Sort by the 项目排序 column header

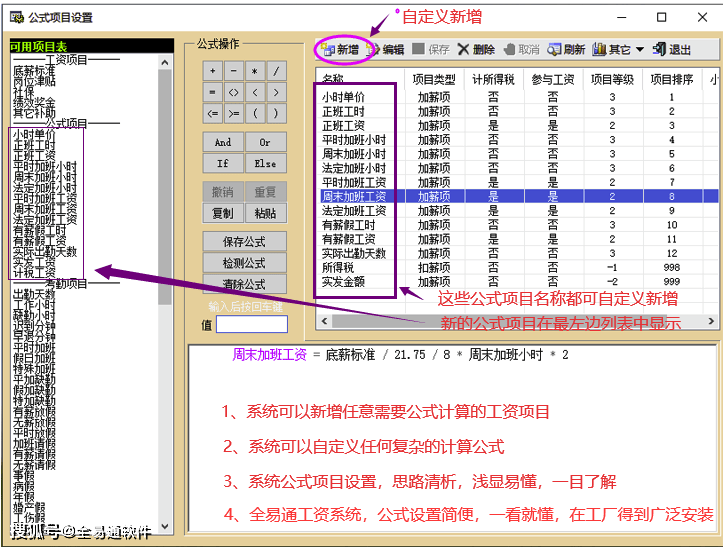click(x=671, y=78)
